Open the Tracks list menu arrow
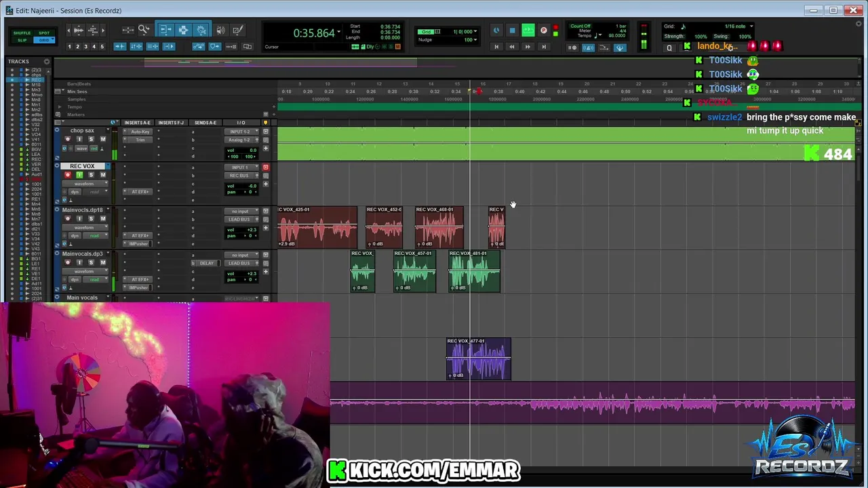This screenshot has width=868, height=488. coord(47,62)
